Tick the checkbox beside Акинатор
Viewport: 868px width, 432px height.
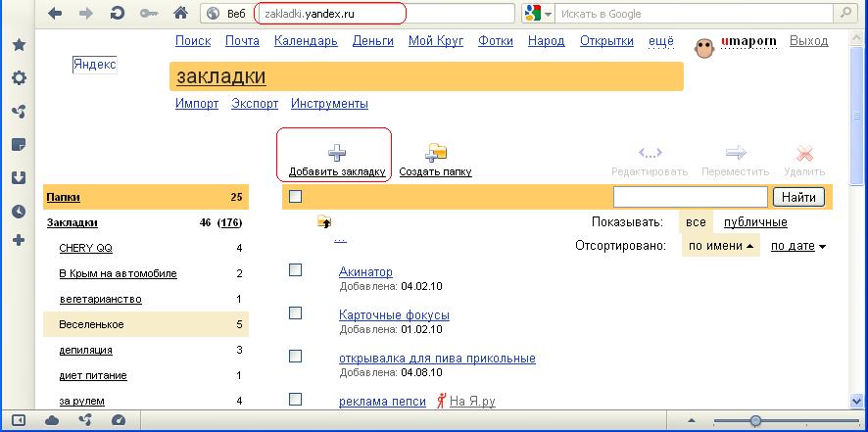point(296,269)
